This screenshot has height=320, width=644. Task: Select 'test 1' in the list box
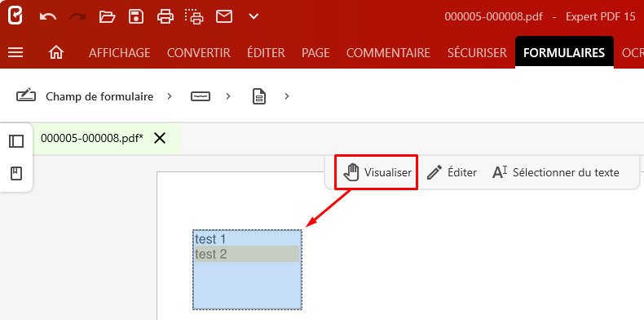[x=247, y=238]
